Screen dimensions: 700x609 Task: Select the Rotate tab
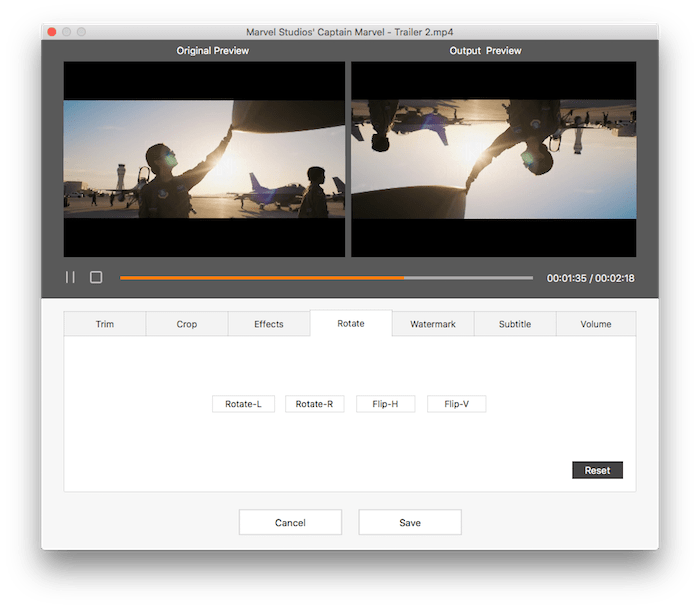(x=351, y=323)
